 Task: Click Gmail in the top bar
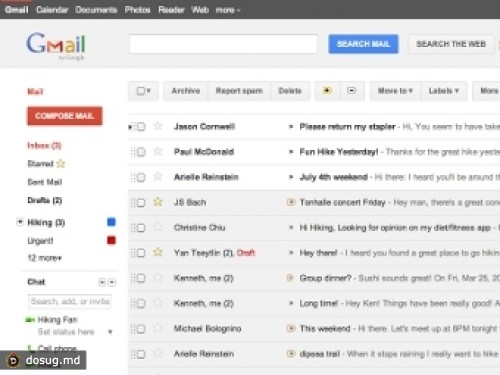point(16,10)
